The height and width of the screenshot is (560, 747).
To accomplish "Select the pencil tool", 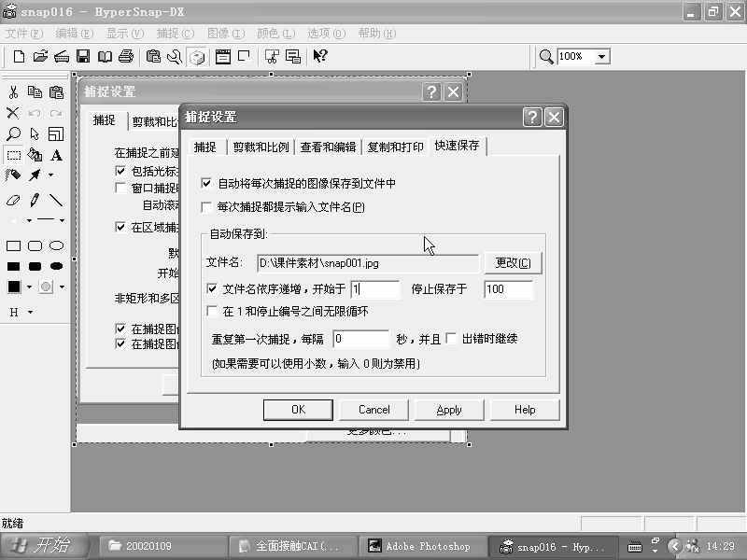I will tap(33, 199).
